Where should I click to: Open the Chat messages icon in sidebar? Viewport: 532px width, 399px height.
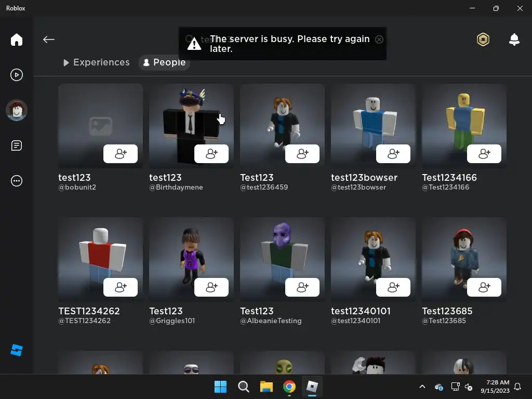click(x=16, y=145)
